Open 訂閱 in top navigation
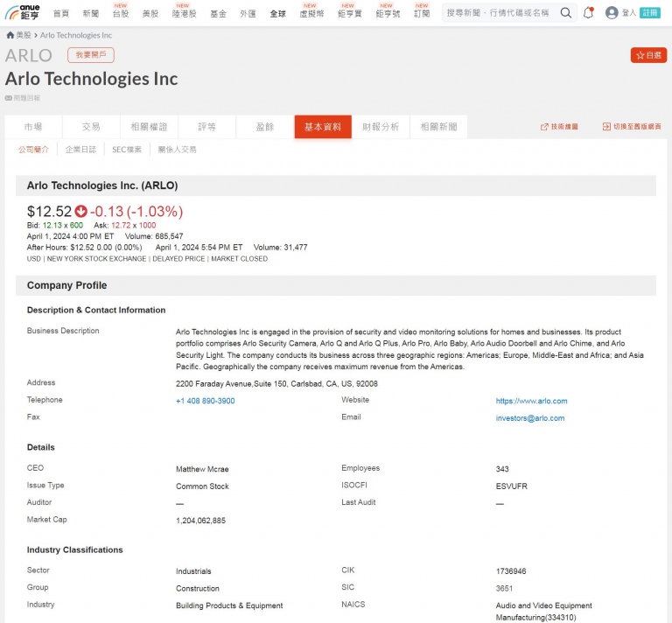This screenshot has height=623, width=672. tap(422, 14)
